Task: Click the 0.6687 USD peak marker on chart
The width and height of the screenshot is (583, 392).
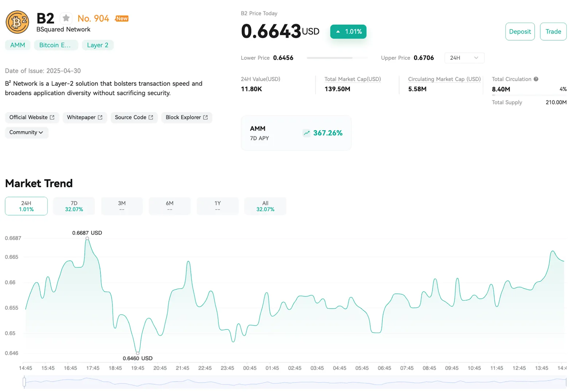Action: (87, 238)
